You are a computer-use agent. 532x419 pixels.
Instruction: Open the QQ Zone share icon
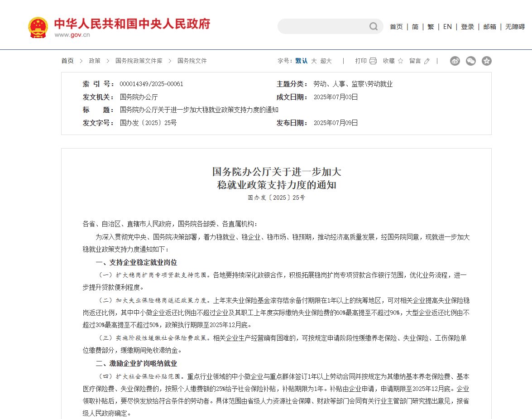tap(486, 61)
